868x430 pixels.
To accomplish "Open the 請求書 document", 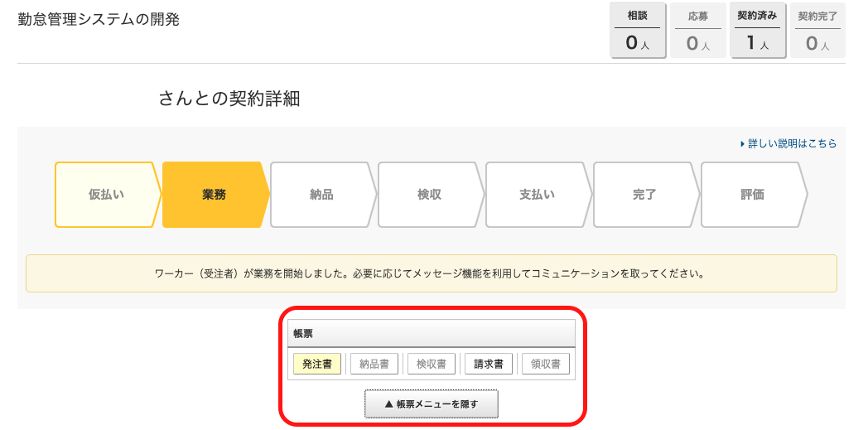I will coord(489,364).
